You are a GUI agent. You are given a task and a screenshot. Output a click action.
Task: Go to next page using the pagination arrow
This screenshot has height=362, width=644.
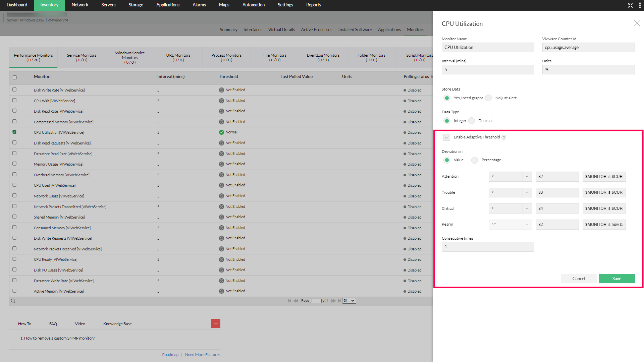point(333,301)
